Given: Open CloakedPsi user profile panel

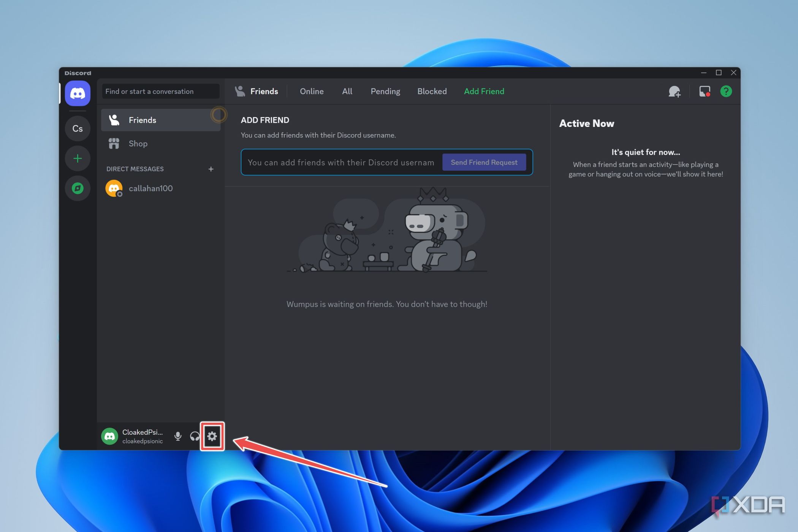Looking at the screenshot, I should [133, 436].
